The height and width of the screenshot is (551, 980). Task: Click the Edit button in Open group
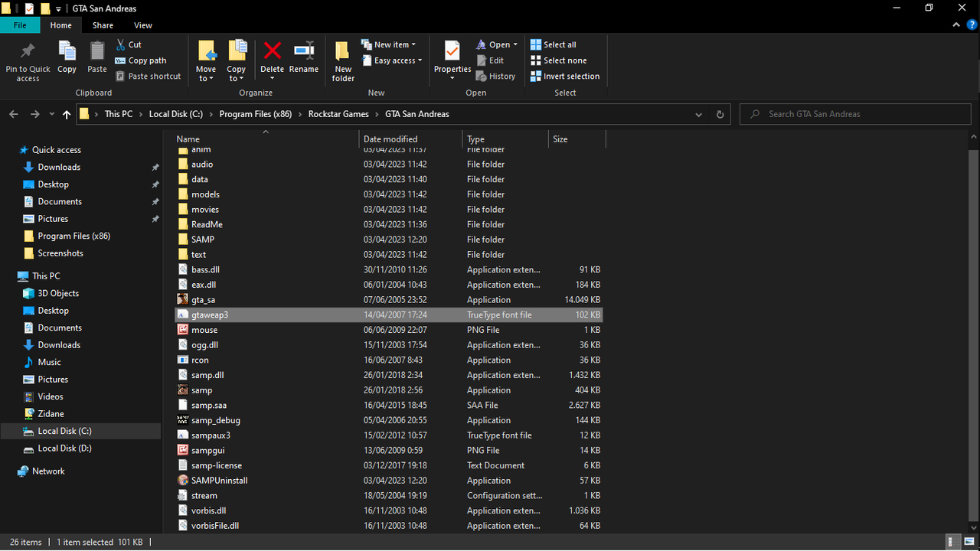coord(490,60)
